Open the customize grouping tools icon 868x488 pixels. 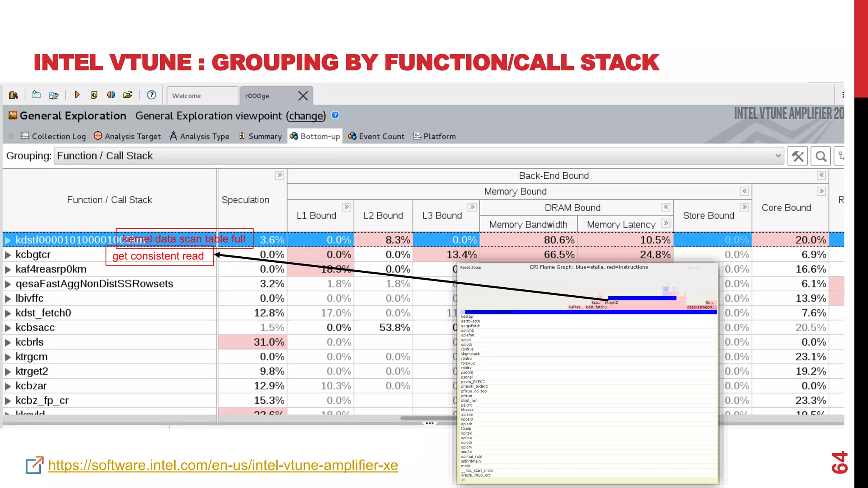tap(798, 156)
